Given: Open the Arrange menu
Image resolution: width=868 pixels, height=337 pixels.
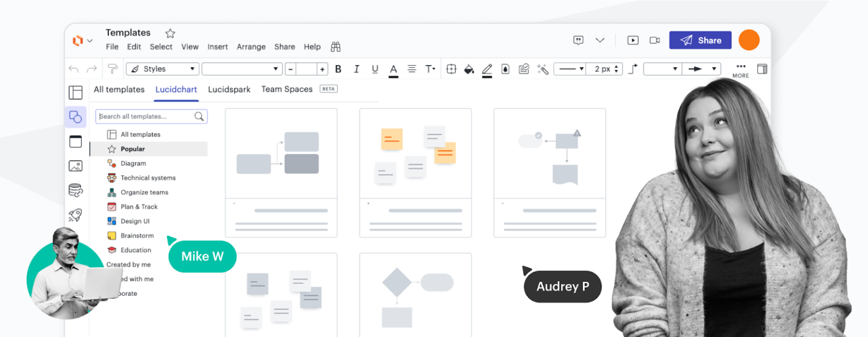Looking at the screenshot, I should pyautogui.click(x=251, y=47).
